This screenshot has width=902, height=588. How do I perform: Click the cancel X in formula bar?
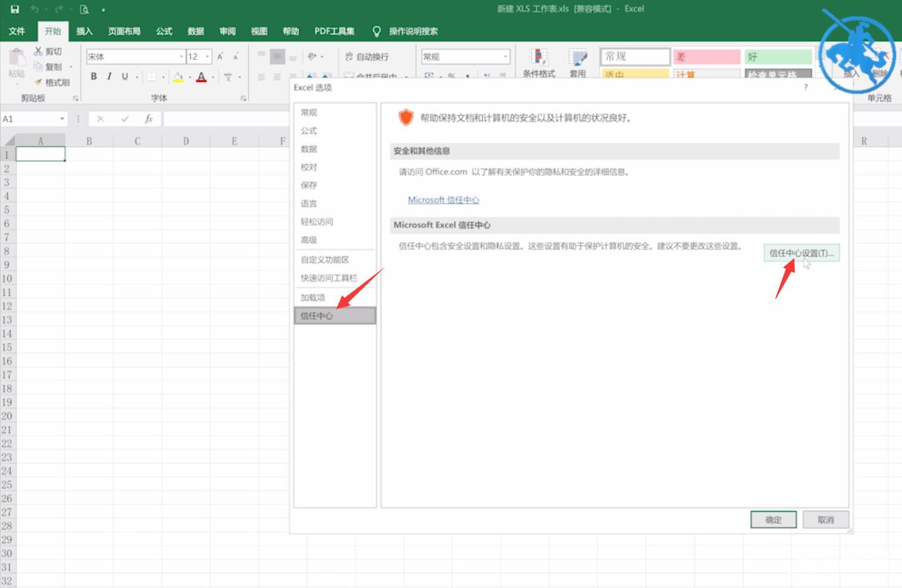pyautogui.click(x=101, y=119)
